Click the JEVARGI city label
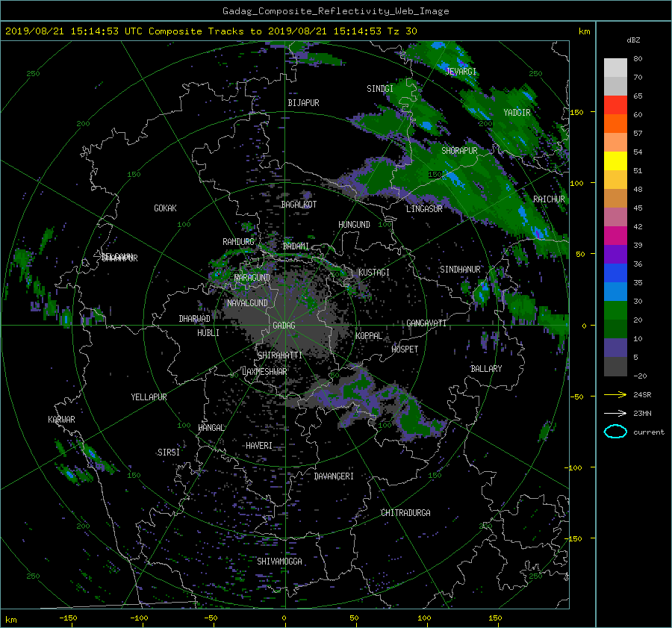Viewport: 672px width, 628px height. coord(461,72)
